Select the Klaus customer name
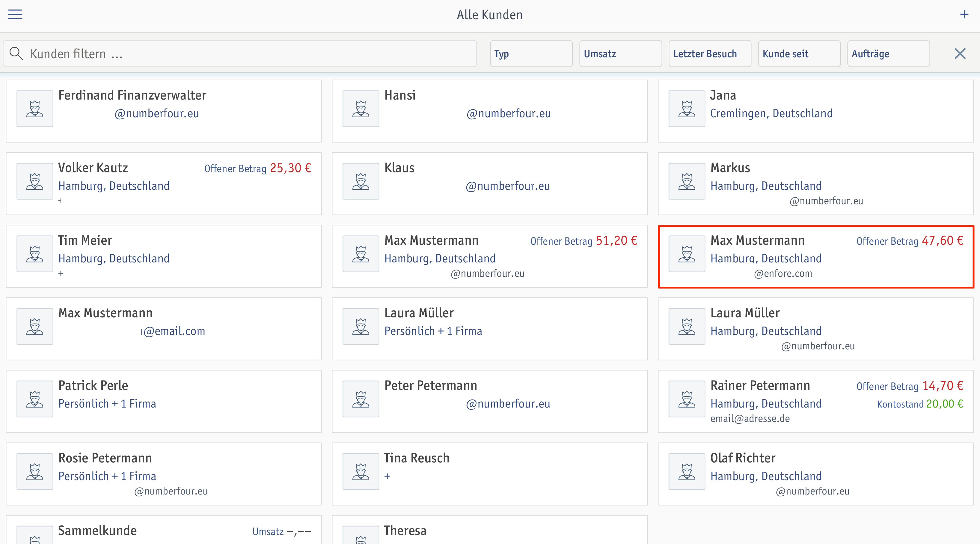Screen dimensions: 980x544 (399, 168)
